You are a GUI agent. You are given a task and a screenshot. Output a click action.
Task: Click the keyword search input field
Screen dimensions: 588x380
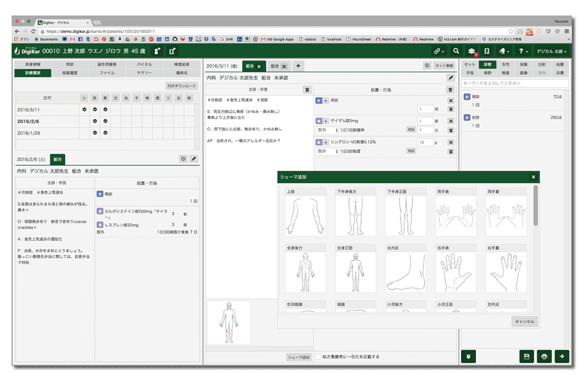(515, 83)
